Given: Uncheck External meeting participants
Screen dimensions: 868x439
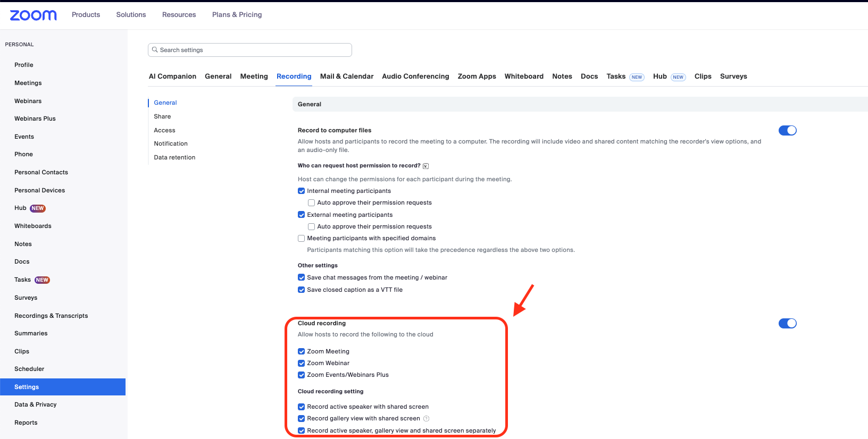Looking at the screenshot, I should point(301,215).
